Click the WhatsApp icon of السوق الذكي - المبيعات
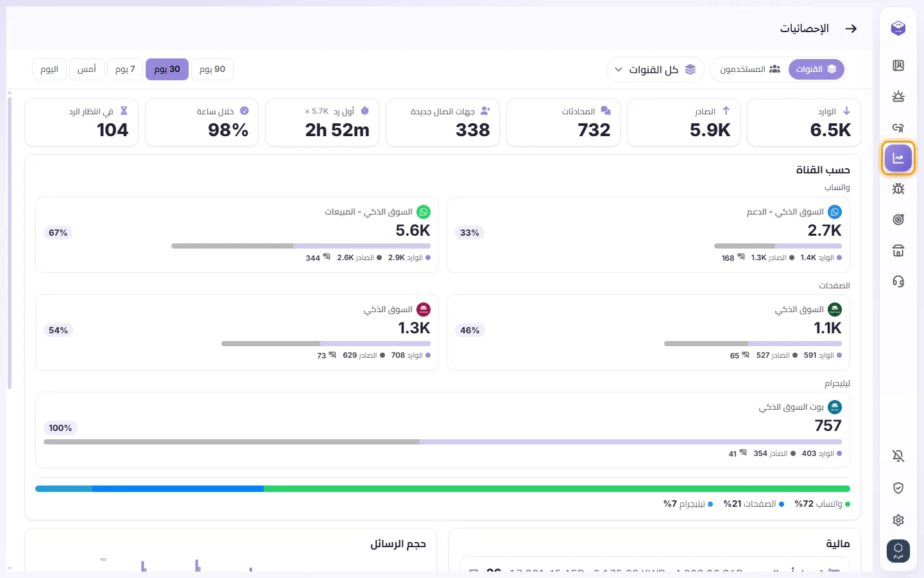924x578 pixels. pyautogui.click(x=424, y=212)
